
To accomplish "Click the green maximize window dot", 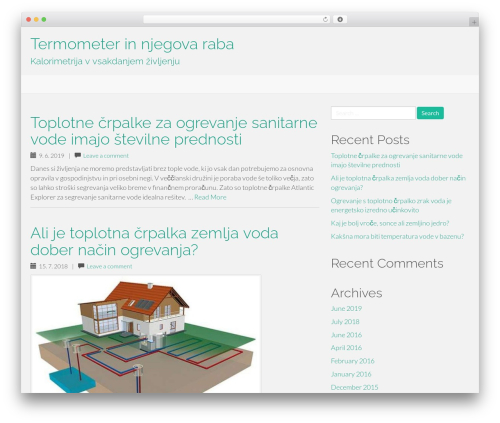I will tap(44, 20).
